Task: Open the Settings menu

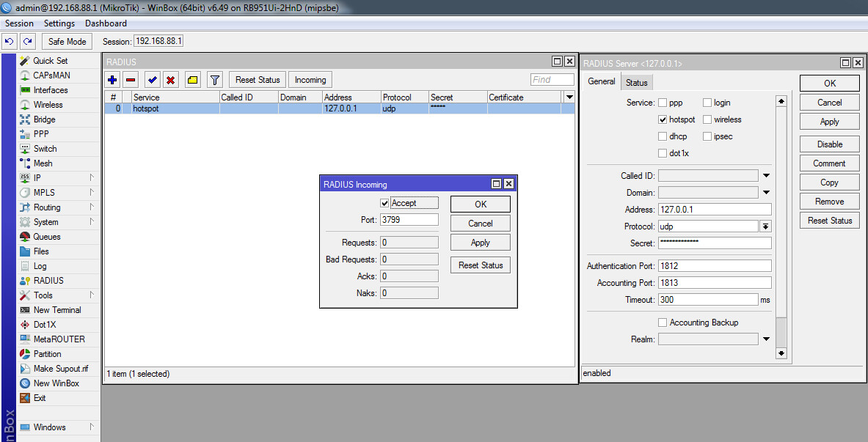Action: pos(59,23)
